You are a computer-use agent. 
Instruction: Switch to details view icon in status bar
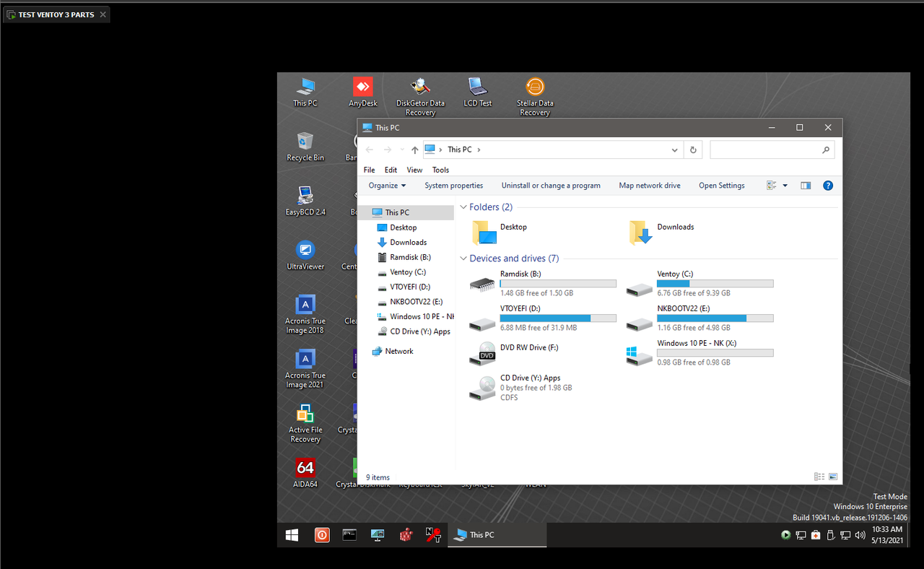click(819, 477)
